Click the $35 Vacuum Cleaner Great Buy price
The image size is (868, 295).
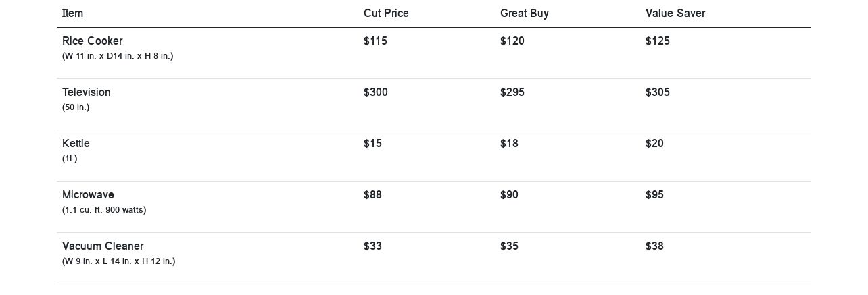(509, 246)
